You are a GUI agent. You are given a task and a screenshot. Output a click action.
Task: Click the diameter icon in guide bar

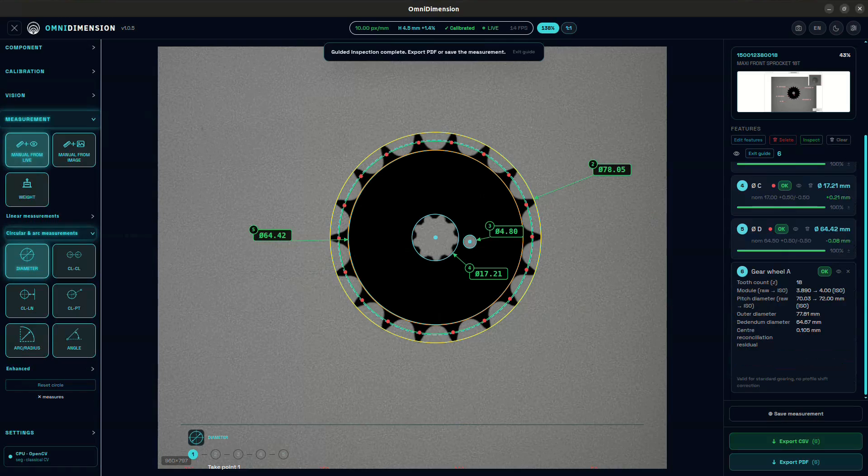click(196, 438)
